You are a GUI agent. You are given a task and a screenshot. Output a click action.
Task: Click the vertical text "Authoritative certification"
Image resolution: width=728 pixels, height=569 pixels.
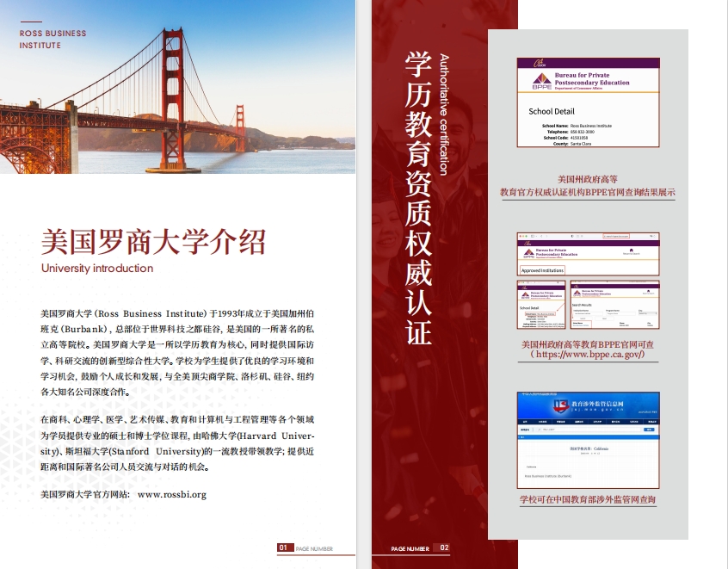444,114
